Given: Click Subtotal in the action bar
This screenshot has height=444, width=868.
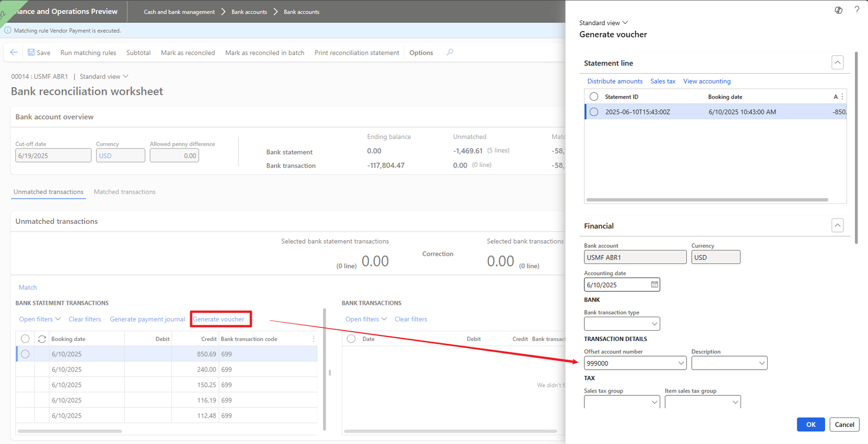Looking at the screenshot, I should point(138,53).
